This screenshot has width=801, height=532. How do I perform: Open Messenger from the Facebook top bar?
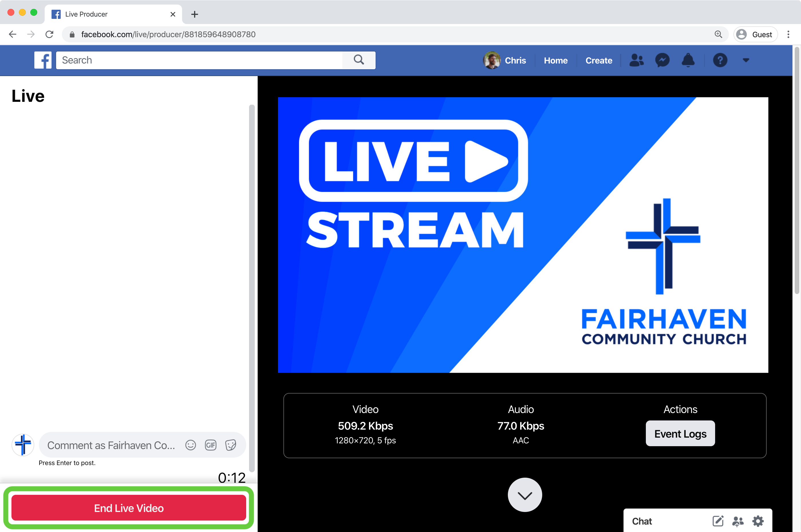[x=662, y=60]
